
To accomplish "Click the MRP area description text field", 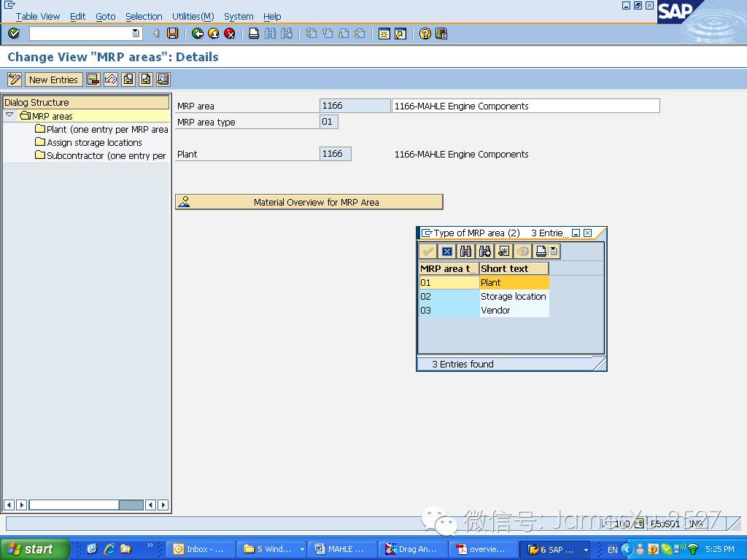I will (525, 106).
